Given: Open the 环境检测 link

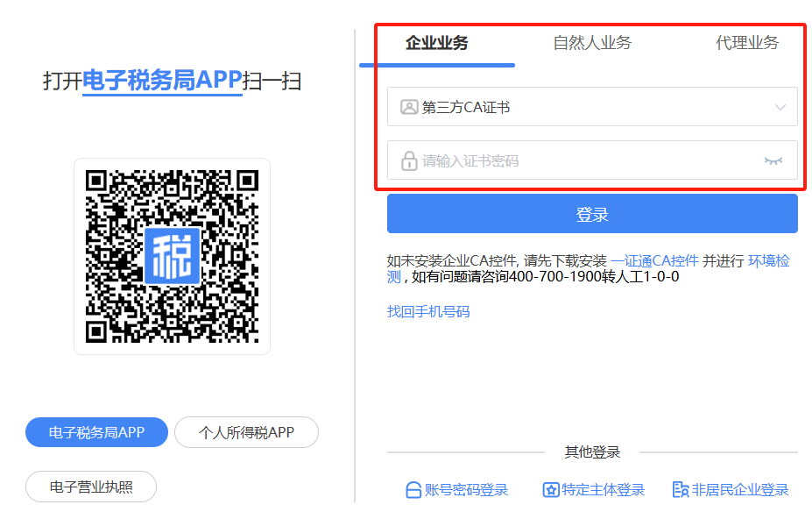Looking at the screenshot, I should [768, 260].
